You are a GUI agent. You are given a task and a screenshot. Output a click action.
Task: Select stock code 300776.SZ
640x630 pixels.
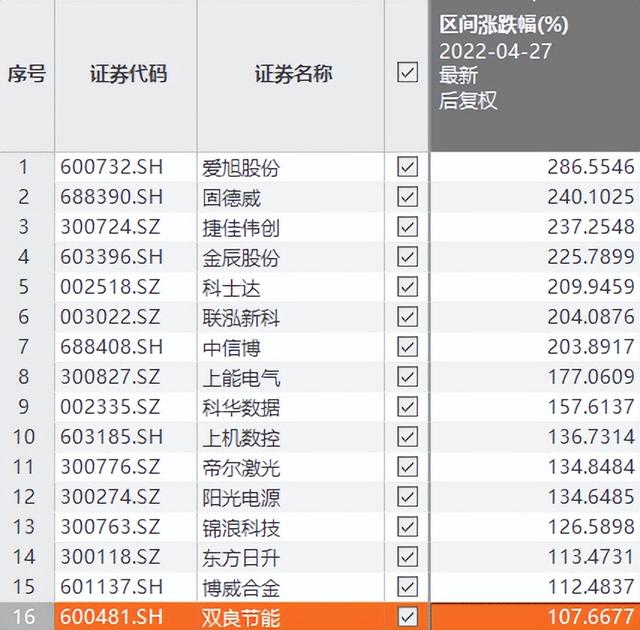coord(110,467)
